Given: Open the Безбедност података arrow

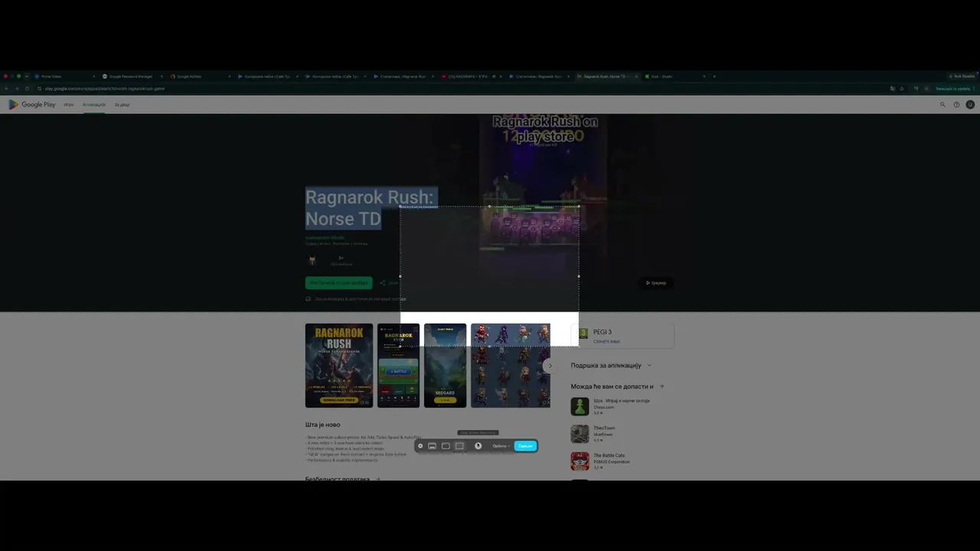Looking at the screenshot, I should [x=377, y=479].
